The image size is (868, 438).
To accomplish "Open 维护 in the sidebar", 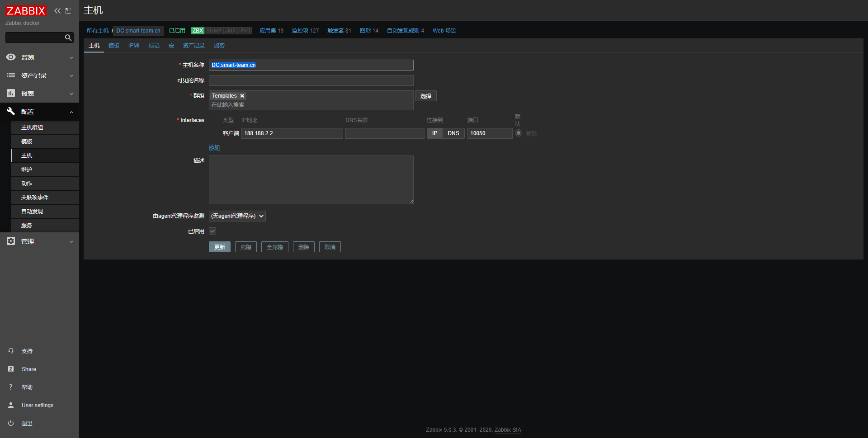I will pyautogui.click(x=45, y=170).
